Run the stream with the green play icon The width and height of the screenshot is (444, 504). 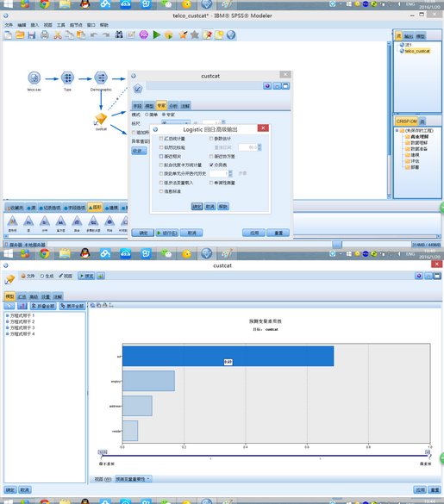click(x=157, y=34)
